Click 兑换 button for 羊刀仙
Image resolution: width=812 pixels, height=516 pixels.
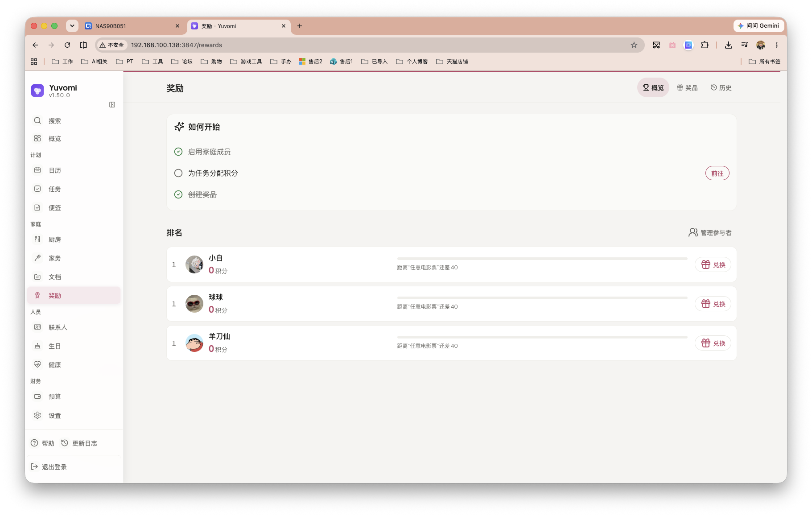click(713, 343)
